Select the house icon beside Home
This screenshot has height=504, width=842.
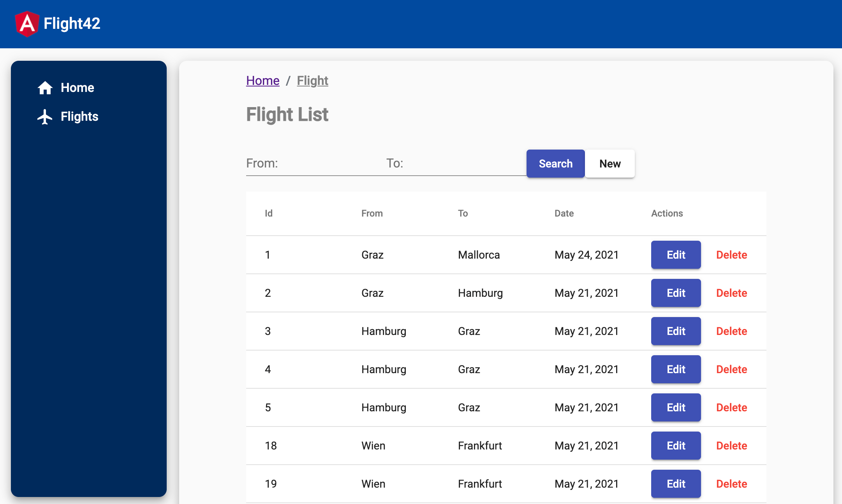pos(45,88)
